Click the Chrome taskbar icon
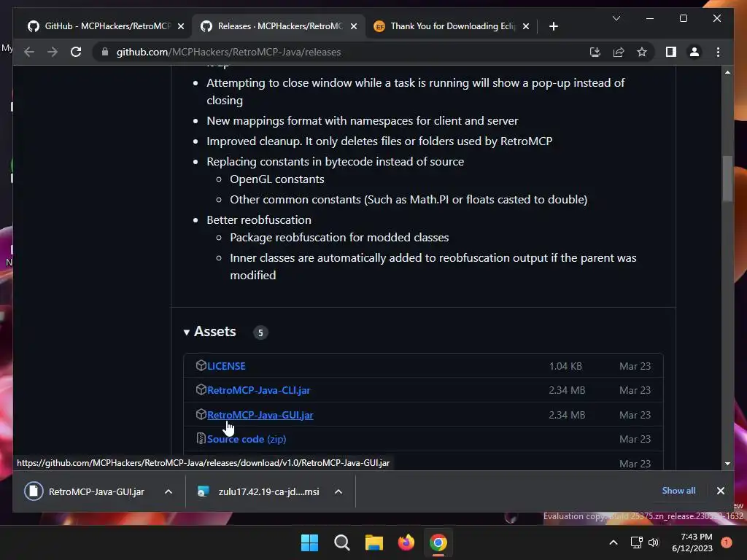The width and height of the screenshot is (747, 560). tap(438, 542)
